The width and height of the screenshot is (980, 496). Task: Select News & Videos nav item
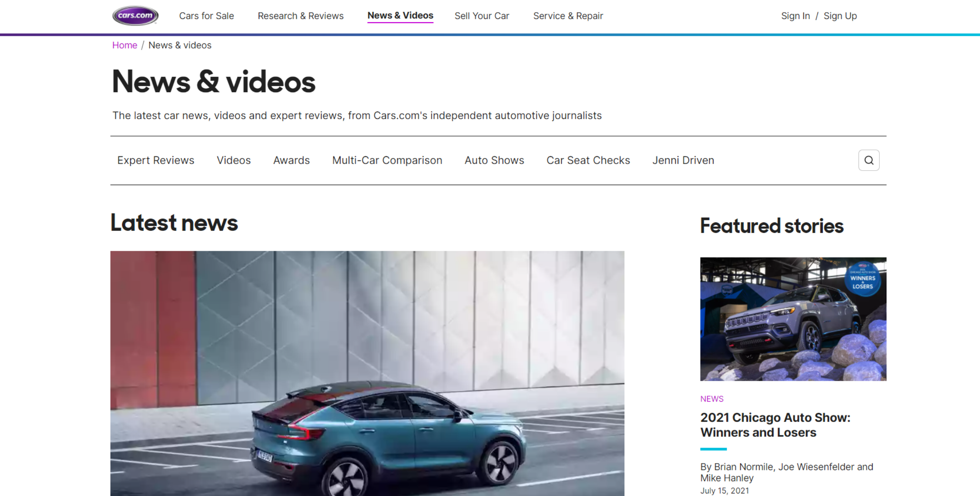(x=400, y=16)
